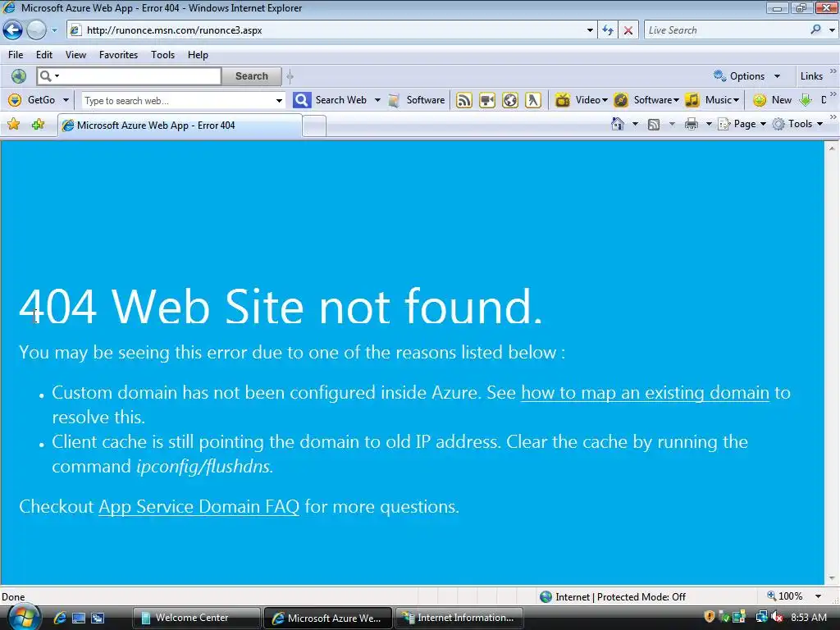
Task: Click the New smiley toolbar button
Action: 773,100
